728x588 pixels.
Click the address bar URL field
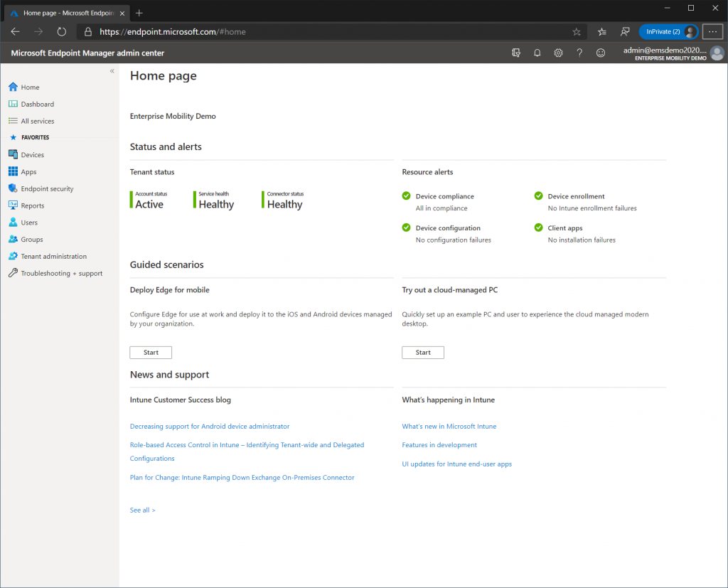coord(332,31)
